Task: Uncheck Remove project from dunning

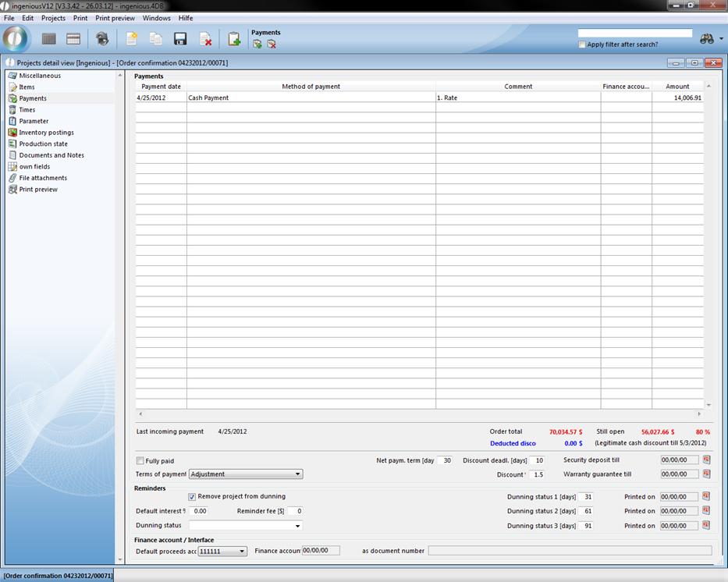Action: pyautogui.click(x=192, y=496)
